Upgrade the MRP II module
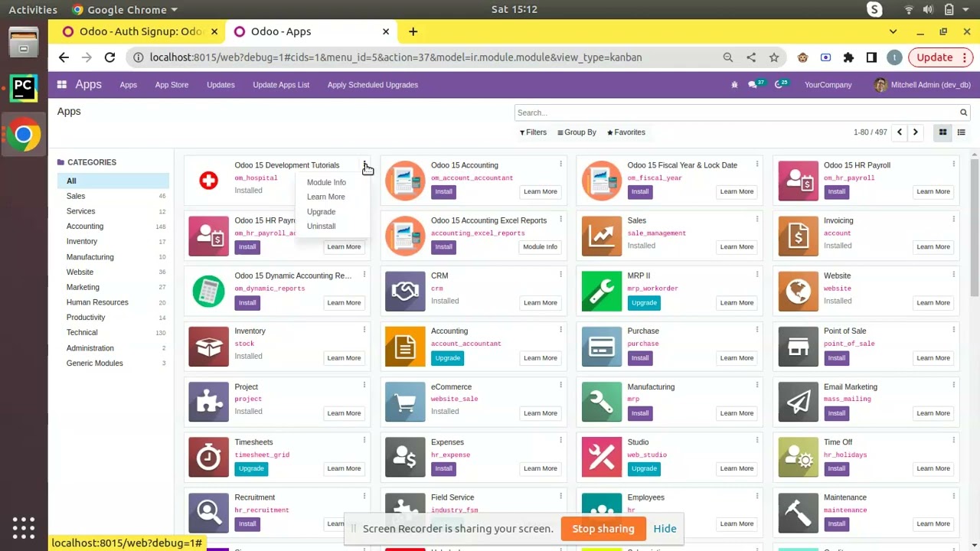 pos(644,302)
